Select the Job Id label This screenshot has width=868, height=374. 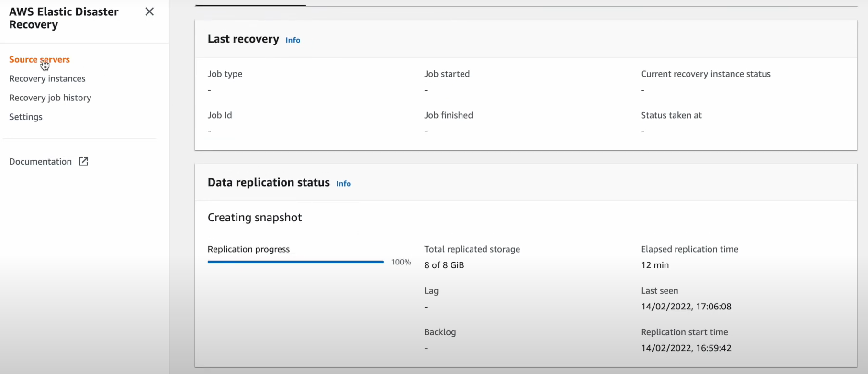(x=220, y=115)
